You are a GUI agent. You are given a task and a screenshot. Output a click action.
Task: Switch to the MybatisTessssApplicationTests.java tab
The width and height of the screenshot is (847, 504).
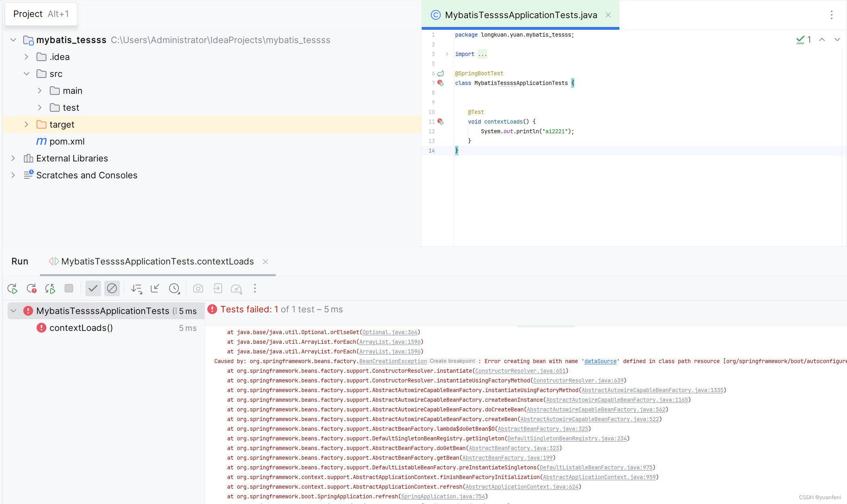point(520,15)
